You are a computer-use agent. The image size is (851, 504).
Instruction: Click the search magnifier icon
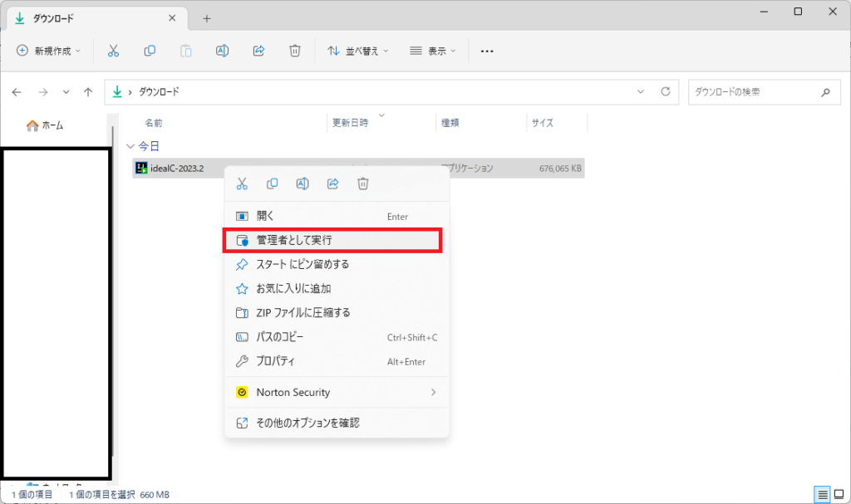825,92
